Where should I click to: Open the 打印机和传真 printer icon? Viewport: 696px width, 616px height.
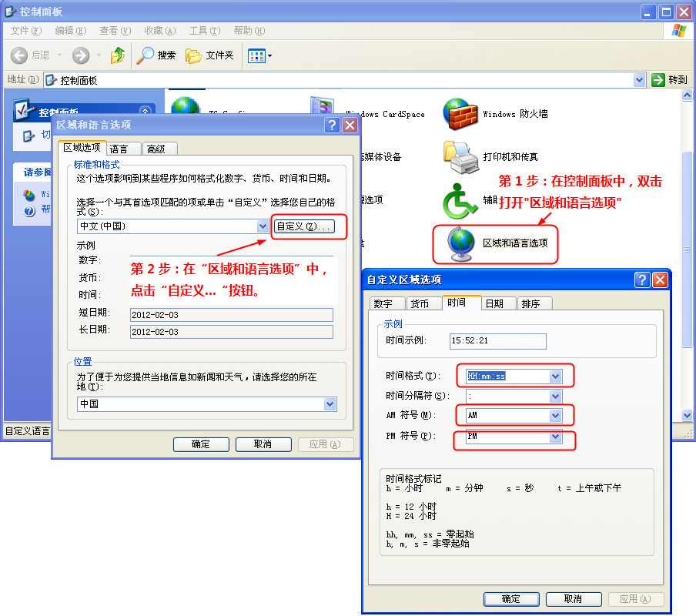pos(461,157)
